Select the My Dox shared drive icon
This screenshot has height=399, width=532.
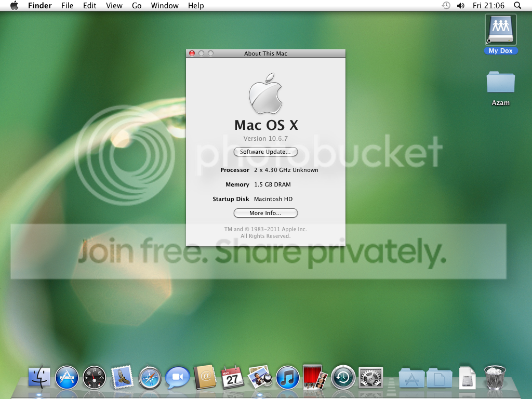tap(500, 30)
